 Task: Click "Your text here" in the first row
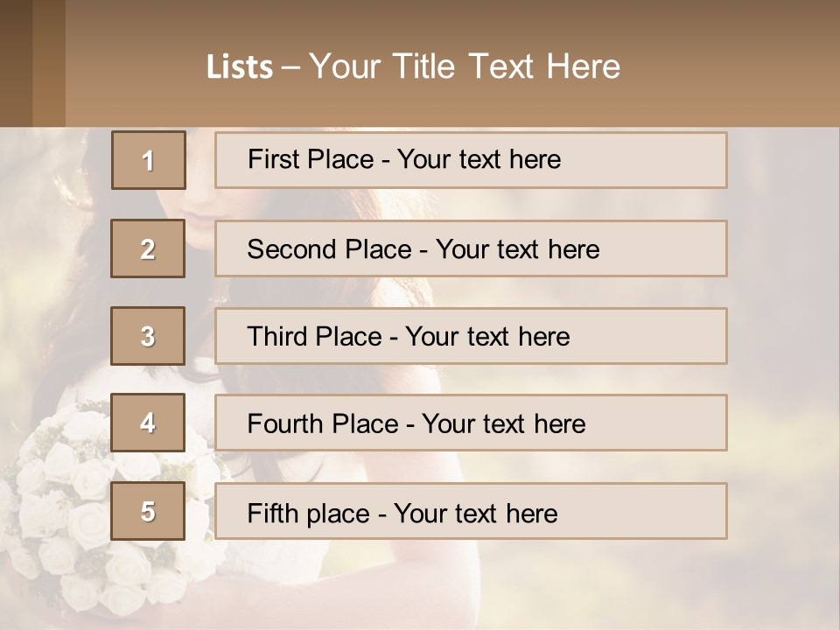coord(479,159)
